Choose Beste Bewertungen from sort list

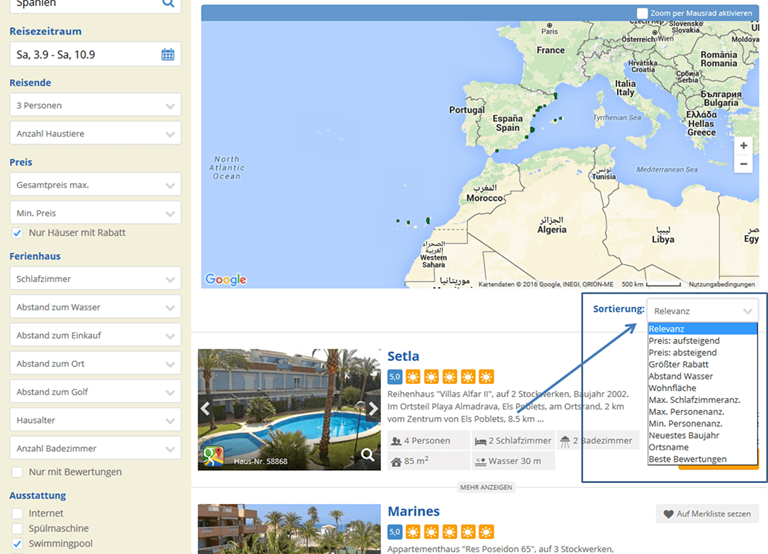point(687,459)
